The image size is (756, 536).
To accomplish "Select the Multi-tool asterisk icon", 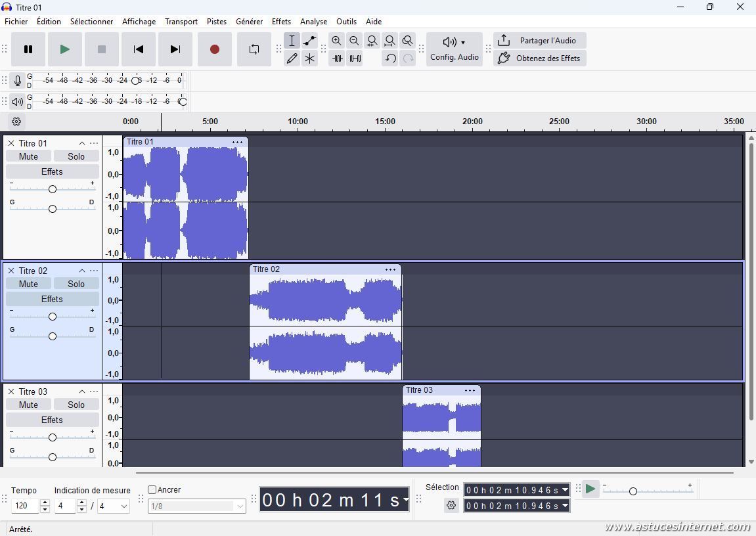I will [x=309, y=58].
